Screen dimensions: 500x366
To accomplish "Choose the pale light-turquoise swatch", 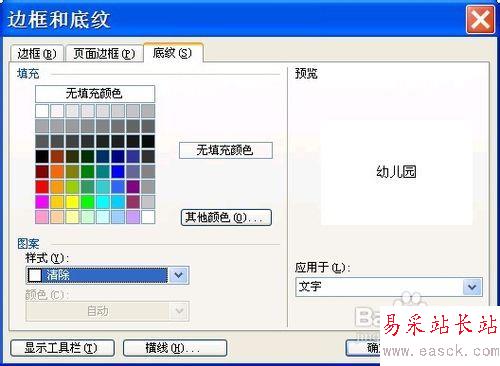I will [103, 217].
